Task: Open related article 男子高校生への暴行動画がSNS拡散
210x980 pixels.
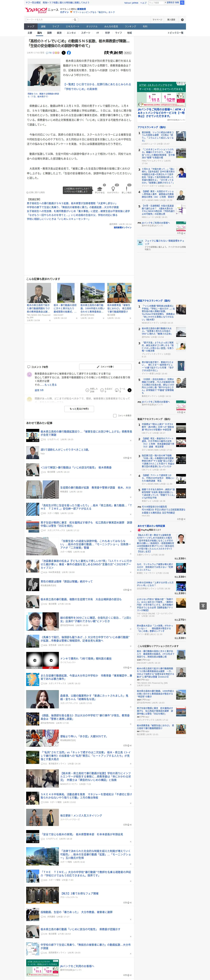Action: 72,204
